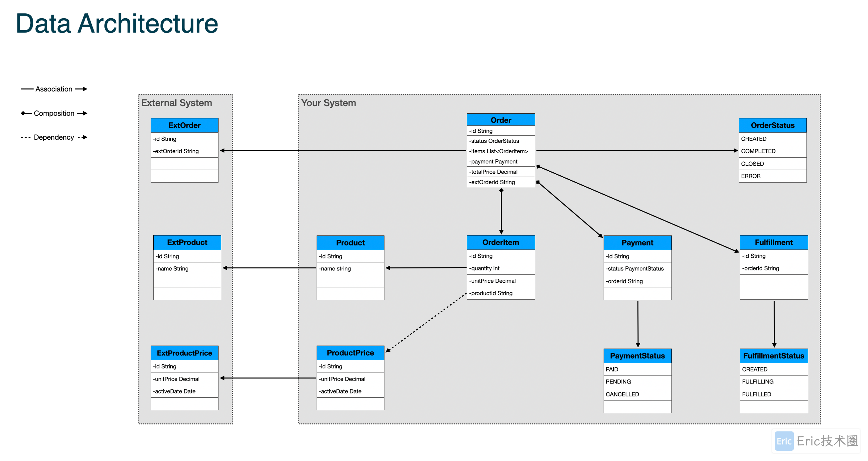The width and height of the screenshot is (868, 461).
Task: Click '-items List<OrderItem>' row in Order
Action: tap(501, 151)
